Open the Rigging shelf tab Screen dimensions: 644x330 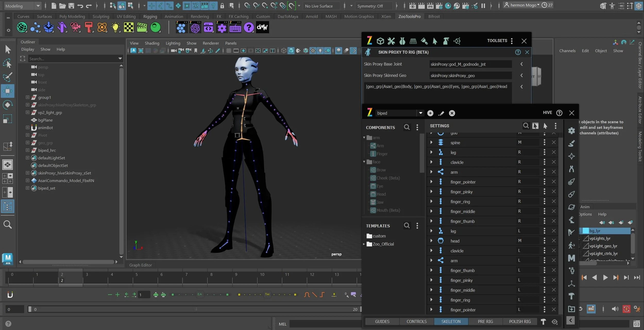pos(150,16)
